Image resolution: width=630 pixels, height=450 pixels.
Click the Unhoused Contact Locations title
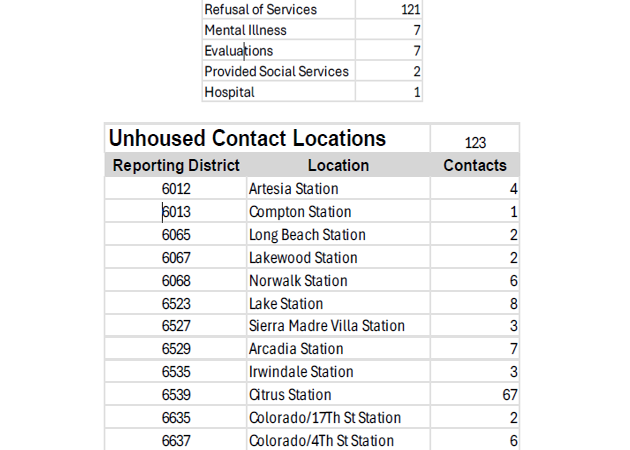point(247,139)
